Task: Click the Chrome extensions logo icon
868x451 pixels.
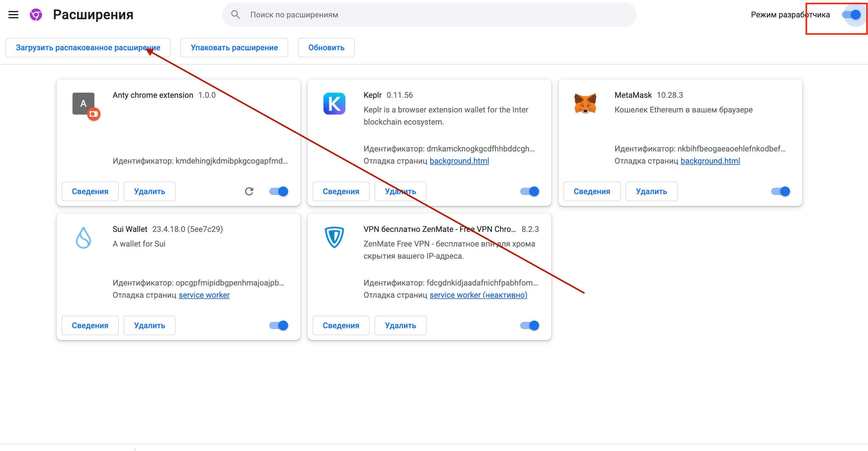Action: [x=36, y=15]
